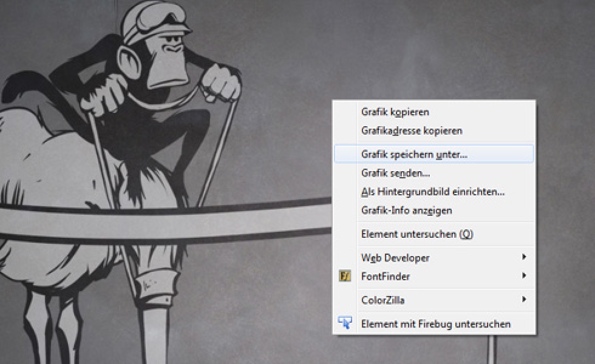
Task: Choose 'Element mit Firebug untersuchen'
Action: (x=435, y=324)
